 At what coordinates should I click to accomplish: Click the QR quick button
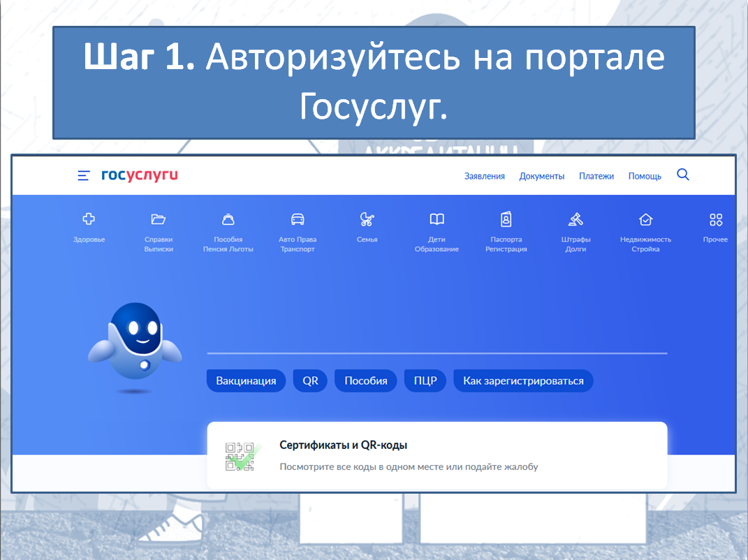click(x=310, y=381)
